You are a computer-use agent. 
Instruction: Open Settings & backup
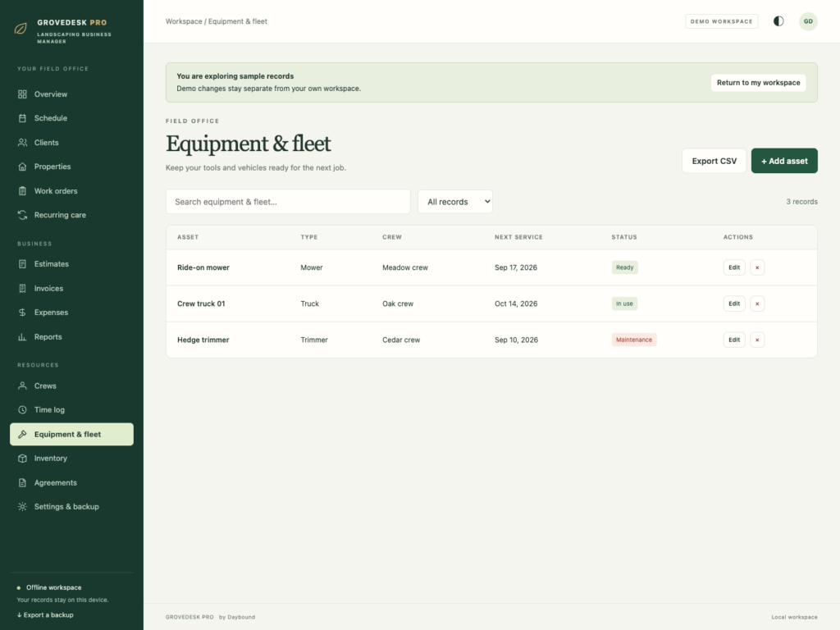71,507
